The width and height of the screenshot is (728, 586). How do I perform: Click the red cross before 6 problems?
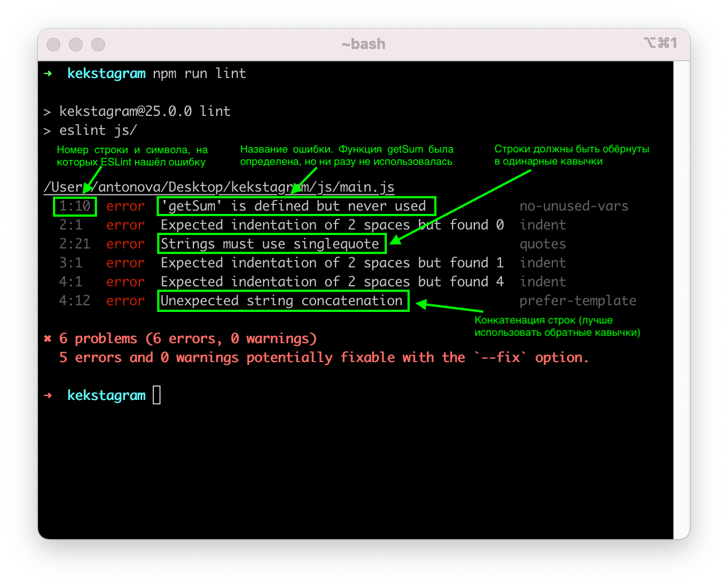[x=48, y=339]
